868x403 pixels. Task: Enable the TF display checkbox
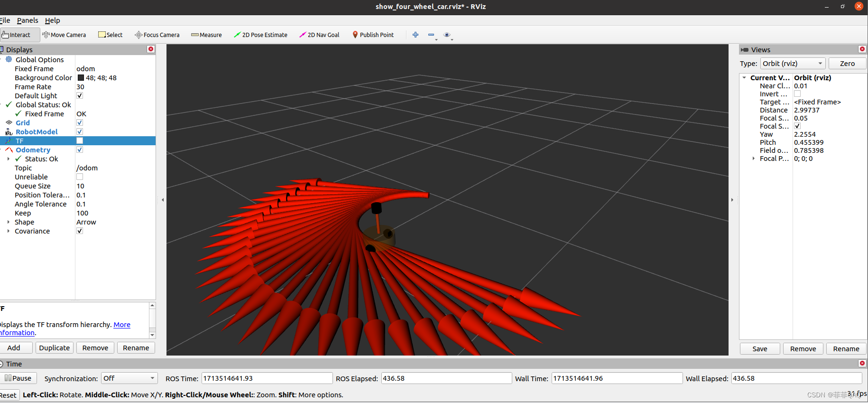click(80, 141)
